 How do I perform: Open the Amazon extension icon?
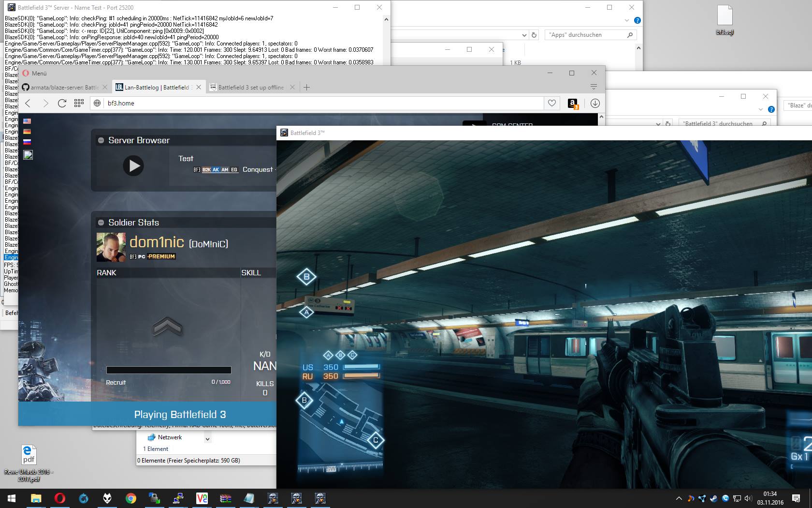tap(573, 104)
